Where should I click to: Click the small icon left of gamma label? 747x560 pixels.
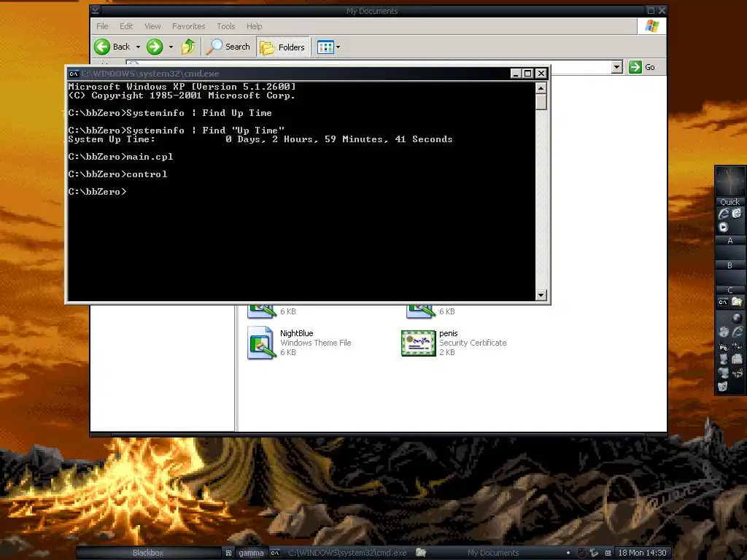[228, 553]
